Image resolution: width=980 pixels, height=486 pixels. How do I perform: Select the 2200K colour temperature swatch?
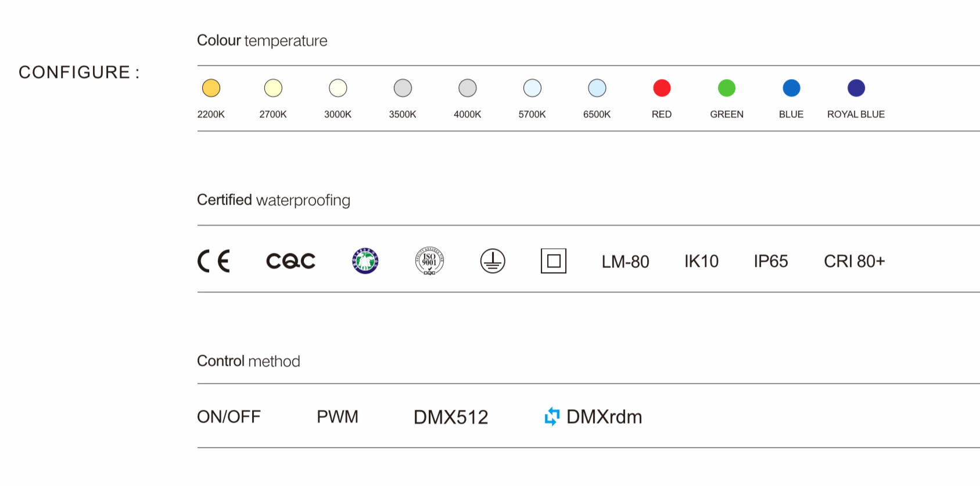tap(211, 88)
